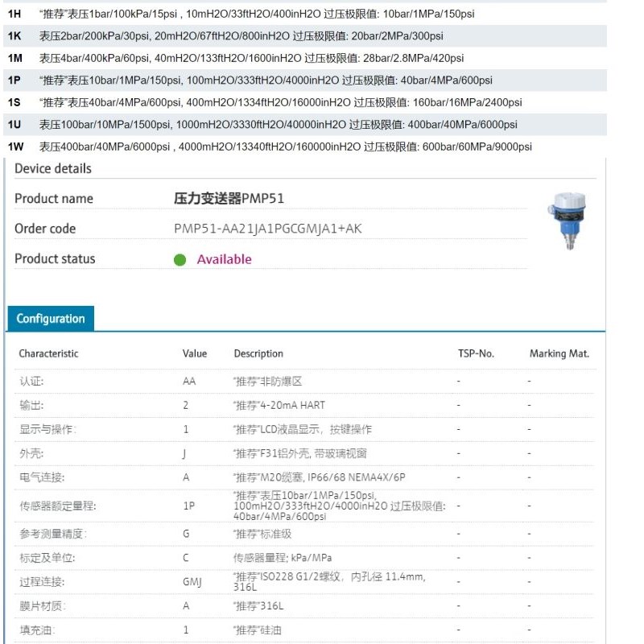This screenshot has height=644, width=644.
Task: Click the 外壳 value J
Action: 186,452
